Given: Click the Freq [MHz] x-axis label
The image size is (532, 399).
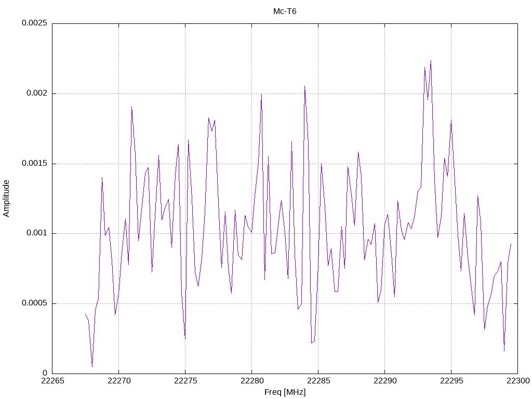Looking at the screenshot, I should coord(285,392).
